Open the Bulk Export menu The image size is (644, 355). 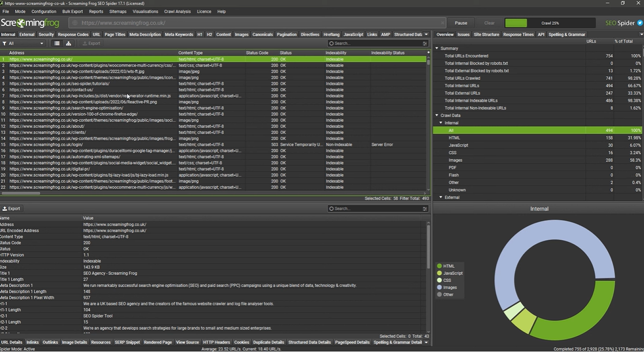(x=73, y=12)
